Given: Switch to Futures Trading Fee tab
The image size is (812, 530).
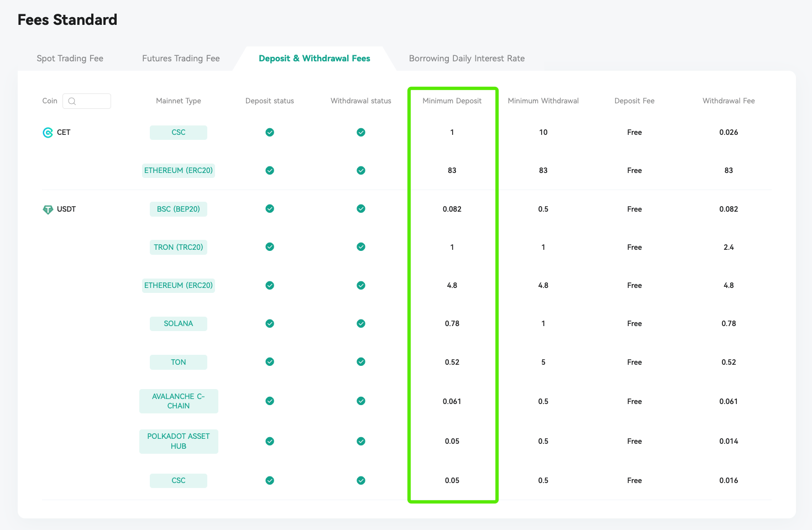Looking at the screenshot, I should [181, 59].
